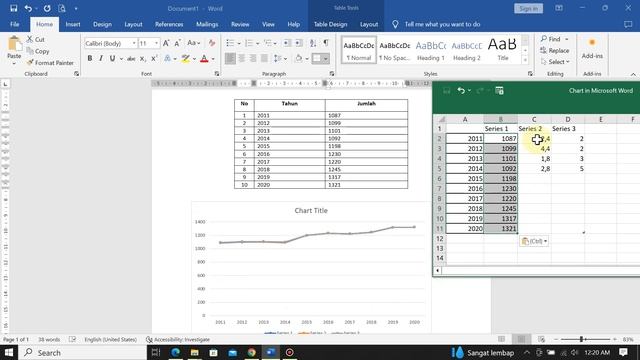
Task: Decrease paragraph indent
Action: [287, 43]
